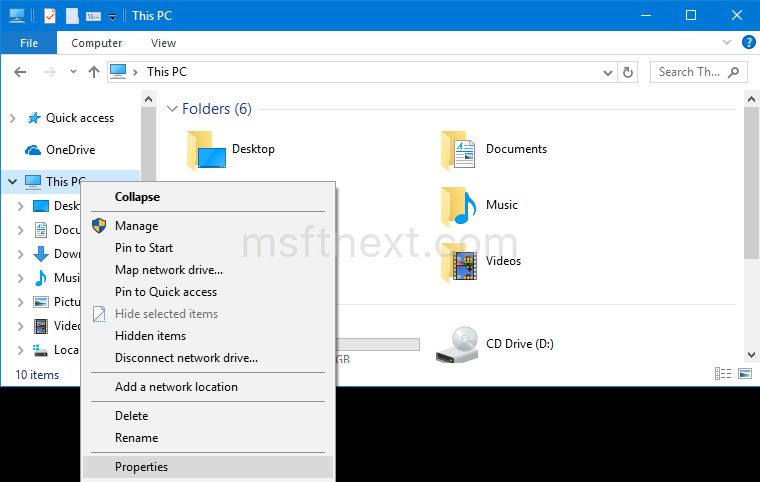Click the Rename quick access toolbar icon

pos(93,16)
